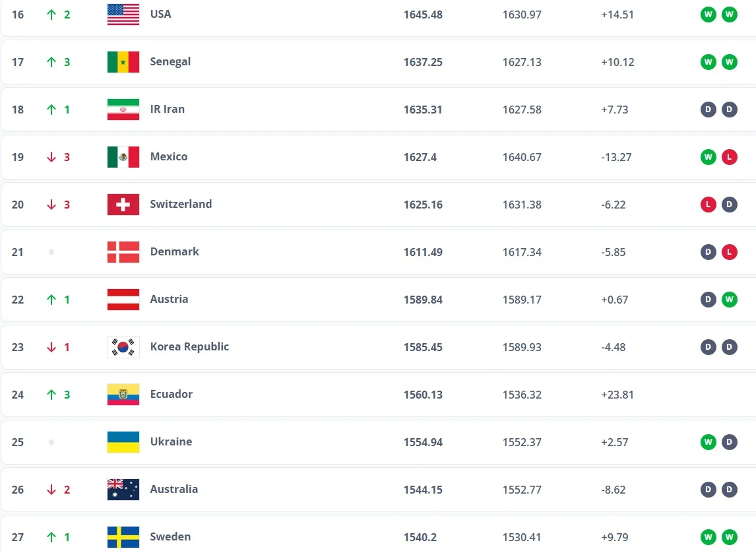
Task: Click Senegal's up three rank arrow
Action: pyautogui.click(x=51, y=62)
